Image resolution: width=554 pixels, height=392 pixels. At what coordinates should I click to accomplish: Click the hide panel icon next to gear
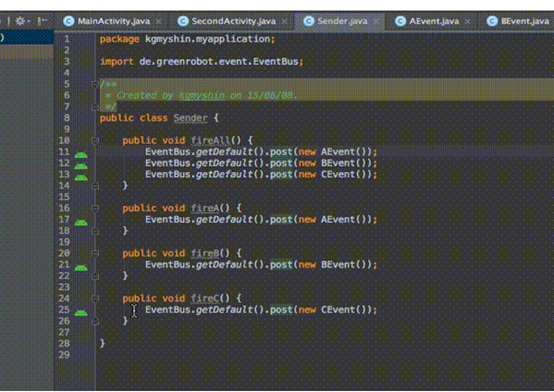(x=42, y=21)
